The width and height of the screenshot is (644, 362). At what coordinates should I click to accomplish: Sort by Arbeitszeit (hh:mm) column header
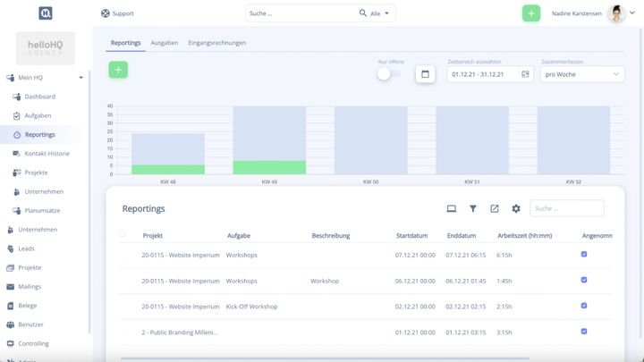coord(524,236)
